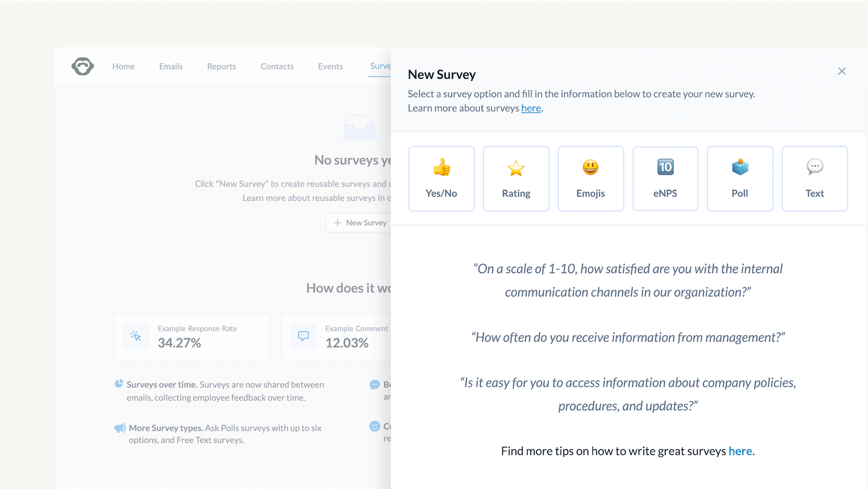This screenshot has width=868, height=489.
Task: Click the 'More Survey types.' description text
Action: click(x=225, y=434)
